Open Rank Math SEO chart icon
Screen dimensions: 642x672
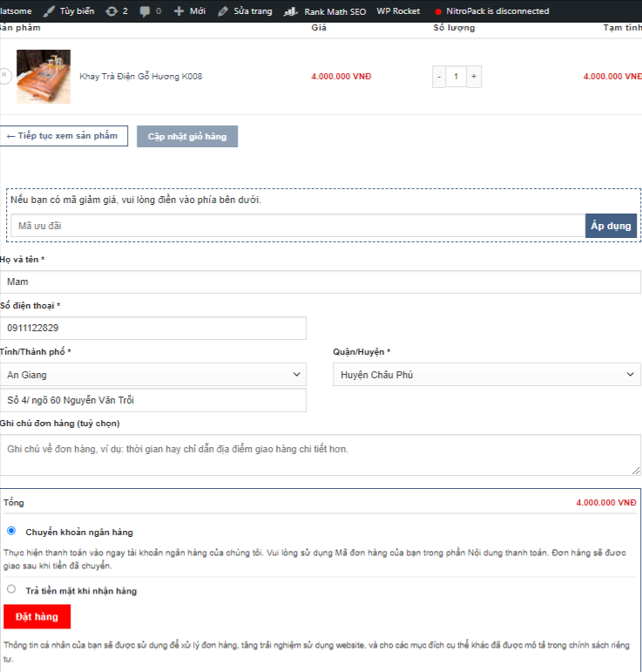click(292, 11)
